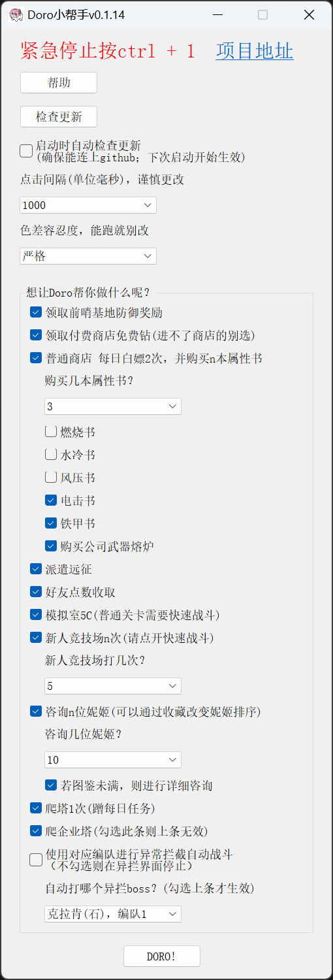333x980 pixels.
Task: Click the 帮助 help button
Action: [x=59, y=83]
